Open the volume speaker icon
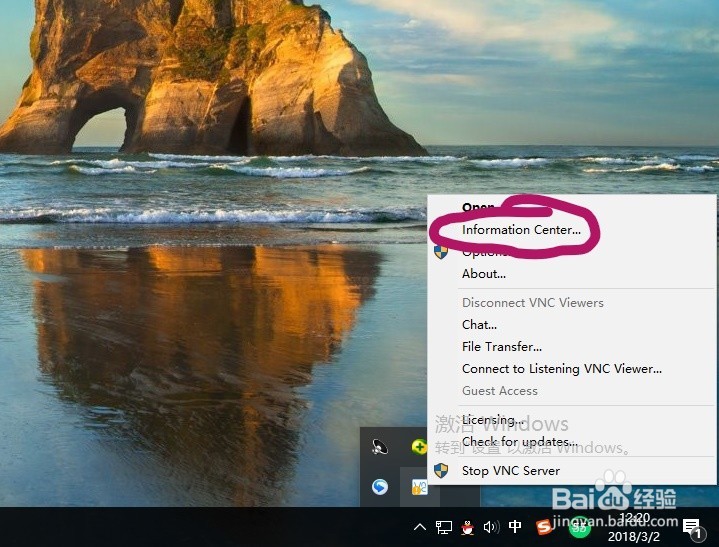 [491, 527]
